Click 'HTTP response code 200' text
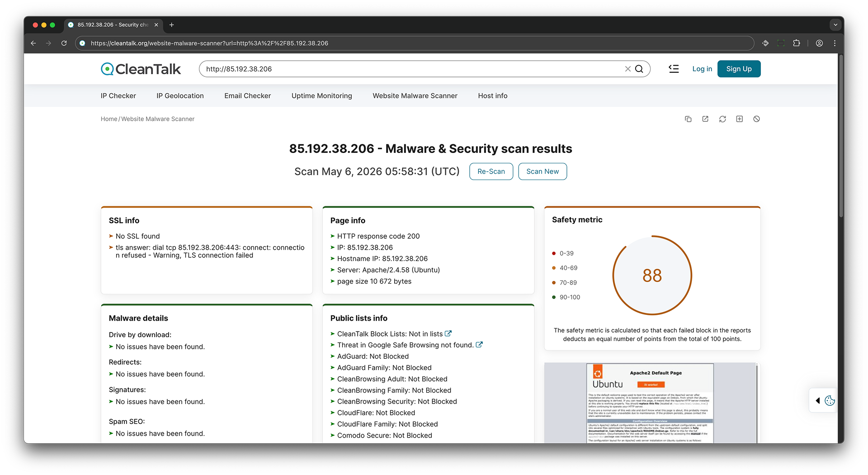The width and height of the screenshot is (868, 475). (x=378, y=236)
